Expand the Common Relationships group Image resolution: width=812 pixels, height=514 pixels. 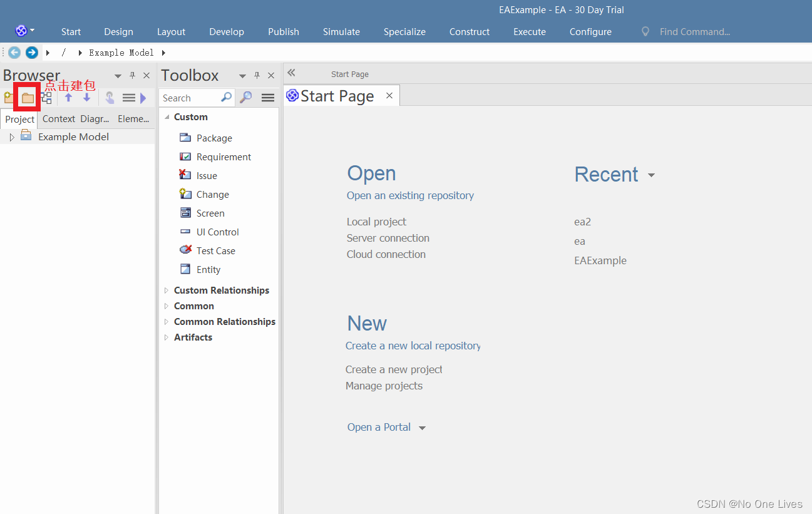(x=167, y=321)
